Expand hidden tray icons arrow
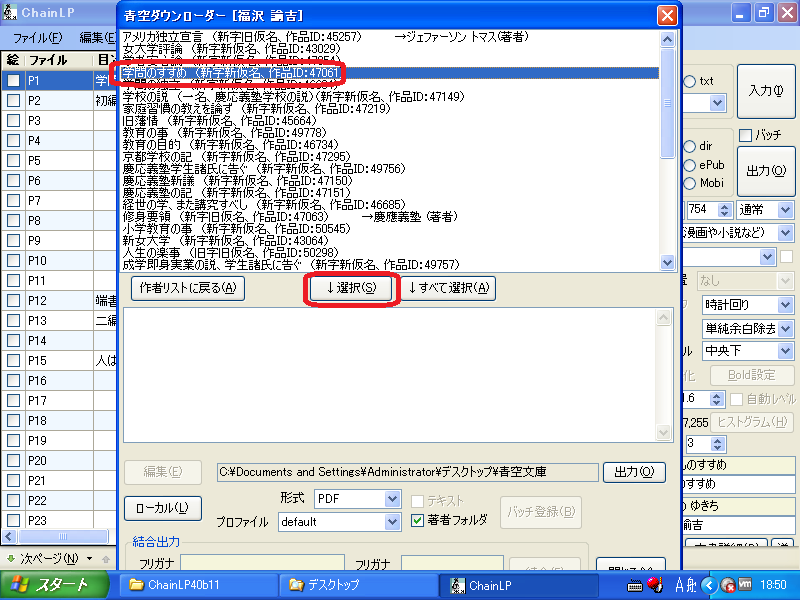Image resolution: width=800 pixels, height=600 pixels. 709,585
